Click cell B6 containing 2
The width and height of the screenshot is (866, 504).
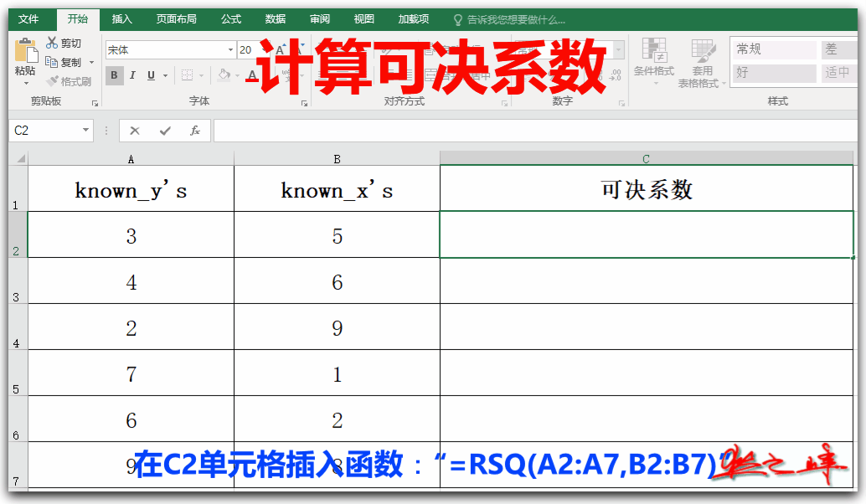337,419
